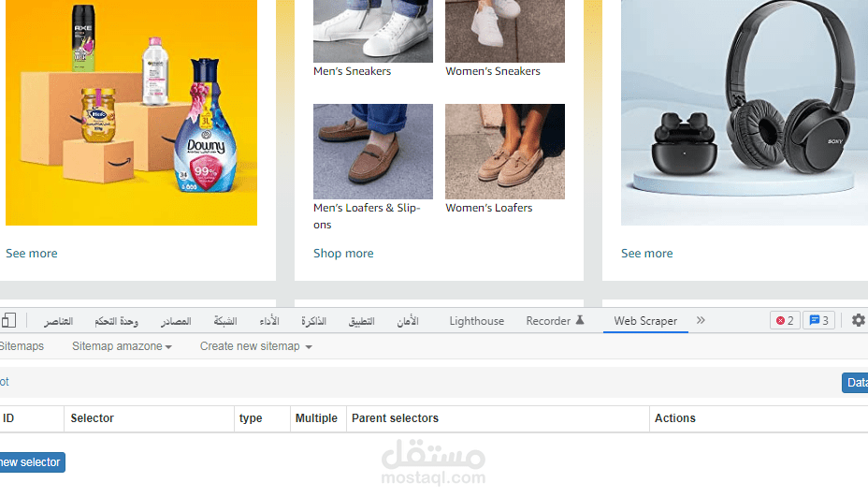Open the Women's Sneakers image
The height and width of the screenshot is (497, 868).
pos(505,31)
